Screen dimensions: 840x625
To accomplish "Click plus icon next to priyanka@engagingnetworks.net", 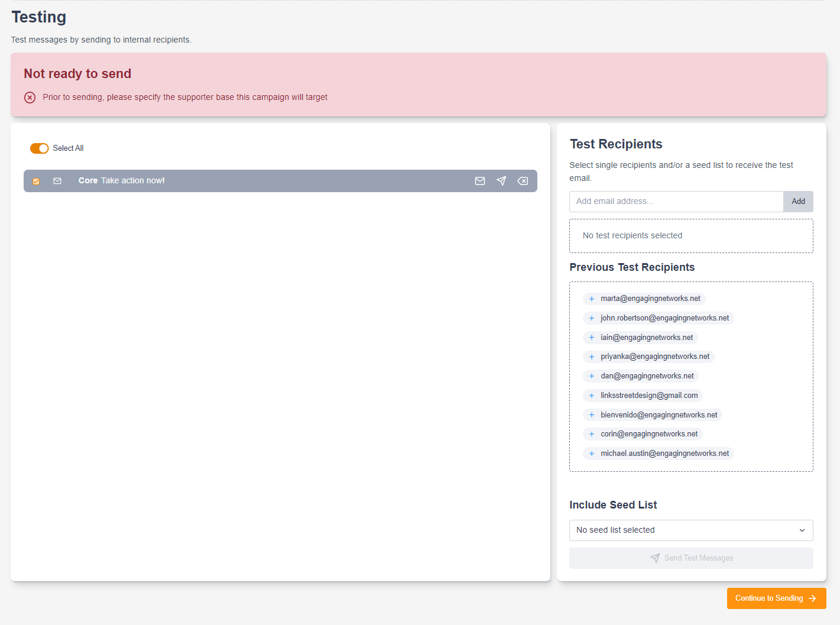I will 591,356.
